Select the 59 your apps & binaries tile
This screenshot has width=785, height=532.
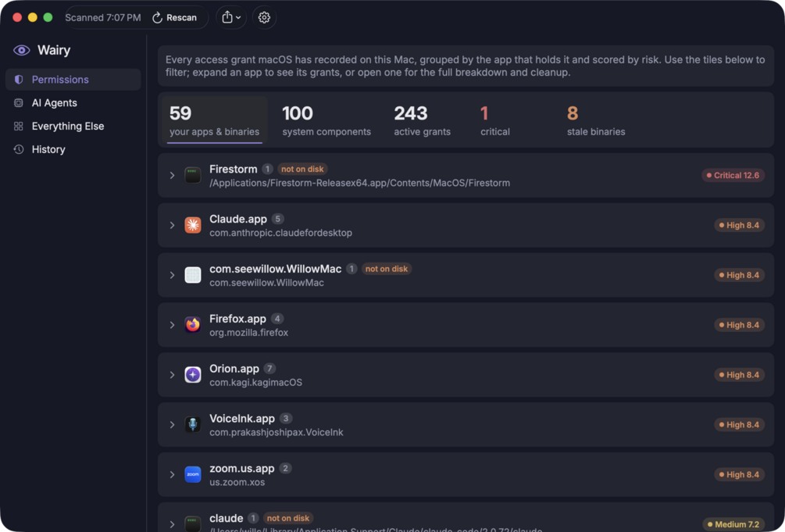click(214, 120)
